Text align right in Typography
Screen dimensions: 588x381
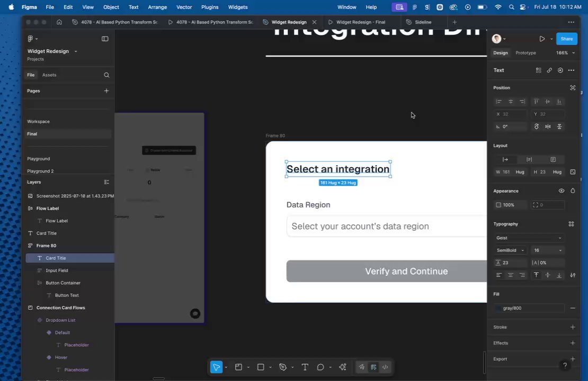click(522, 275)
